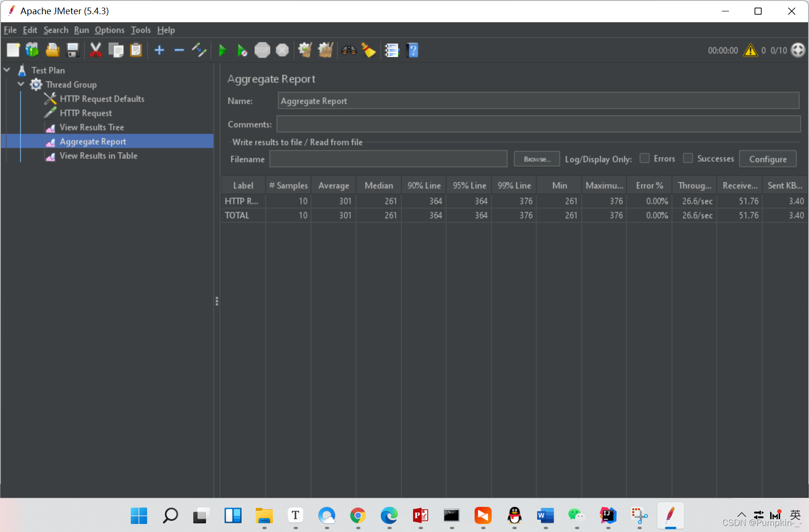Click the Browse... button
The width and height of the screenshot is (809, 532).
(x=537, y=159)
